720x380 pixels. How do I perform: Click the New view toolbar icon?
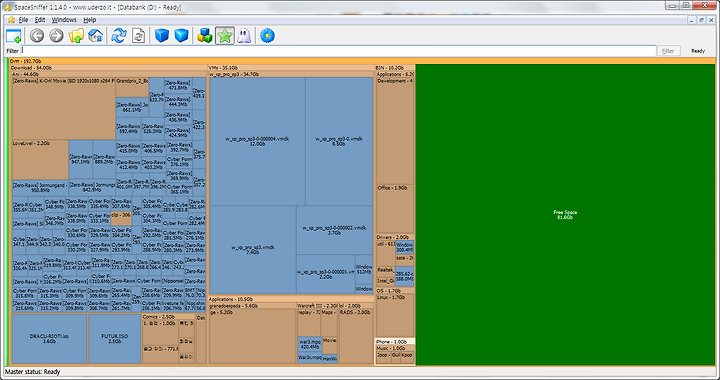coord(14,36)
